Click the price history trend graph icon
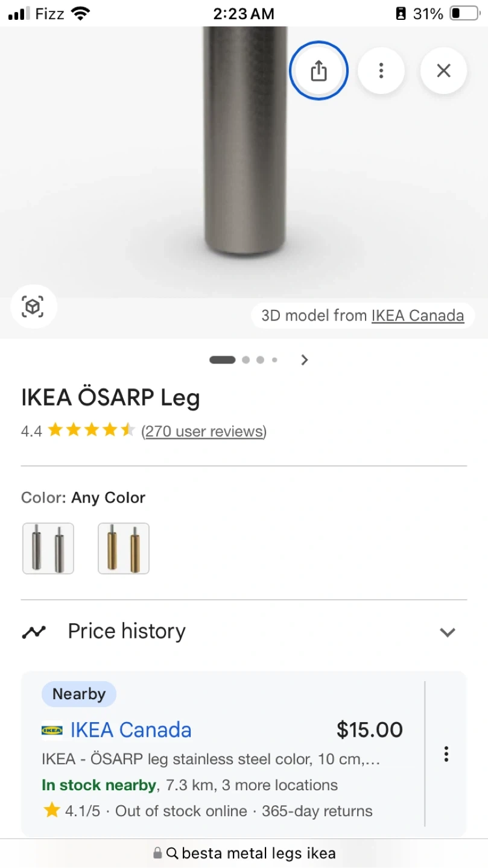The width and height of the screenshot is (488, 868). [34, 632]
